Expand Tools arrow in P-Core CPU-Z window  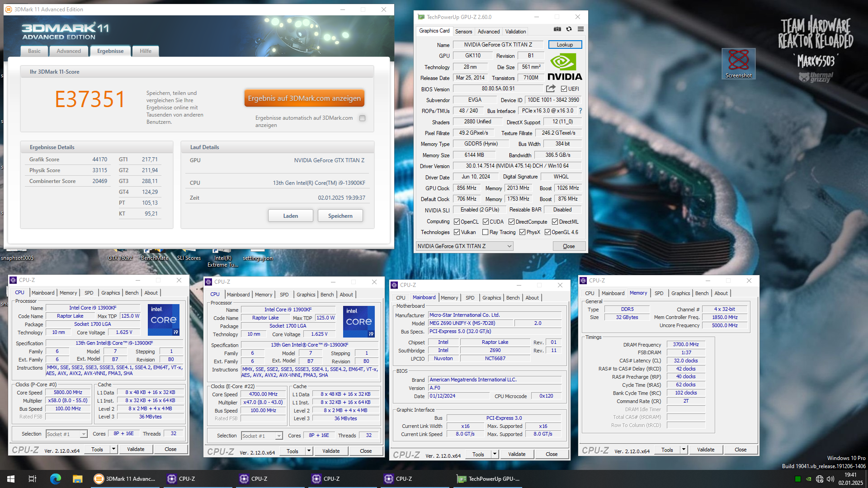pyautogui.click(x=113, y=449)
